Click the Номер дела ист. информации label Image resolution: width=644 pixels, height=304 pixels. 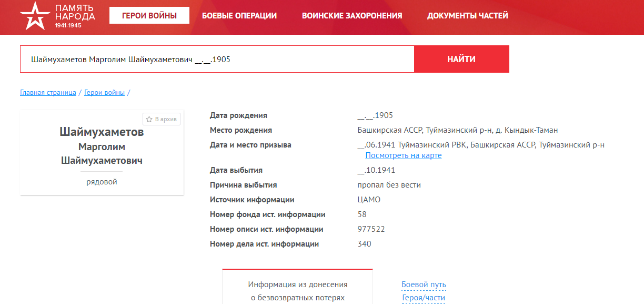264,244
